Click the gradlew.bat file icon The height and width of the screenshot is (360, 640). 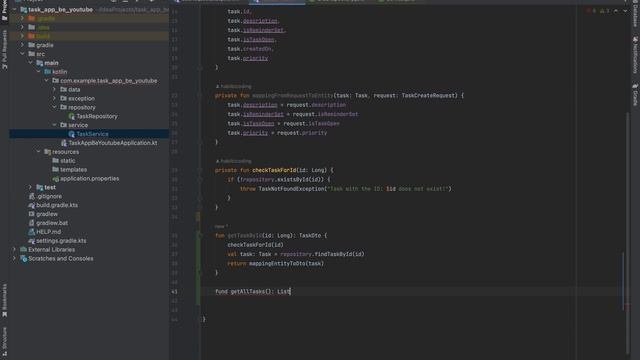click(31, 223)
